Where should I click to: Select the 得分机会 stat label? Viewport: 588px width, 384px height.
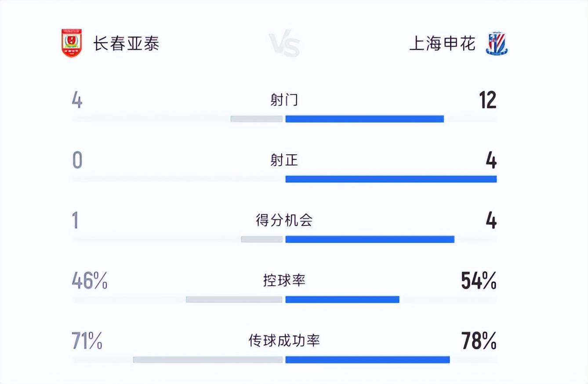[x=284, y=221]
